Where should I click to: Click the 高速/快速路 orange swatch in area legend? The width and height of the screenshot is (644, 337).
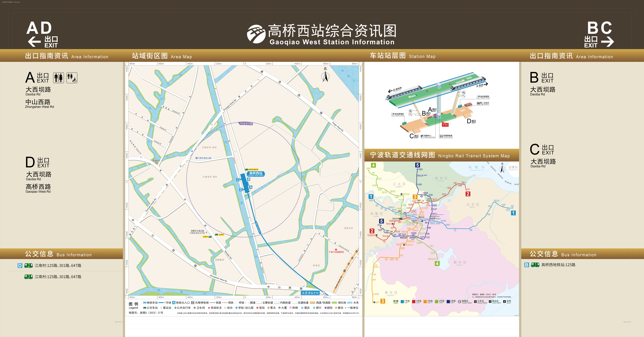click(312, 303)
